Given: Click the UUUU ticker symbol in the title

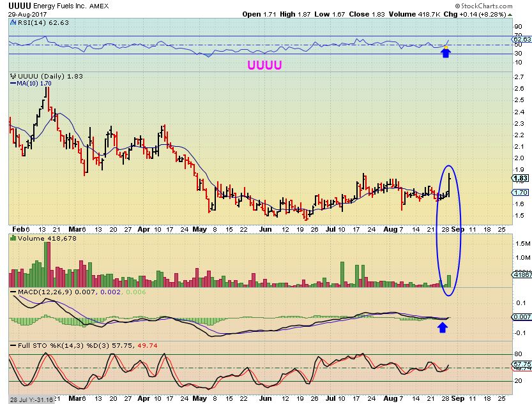Looking at the screenshot, I should 20,6.
